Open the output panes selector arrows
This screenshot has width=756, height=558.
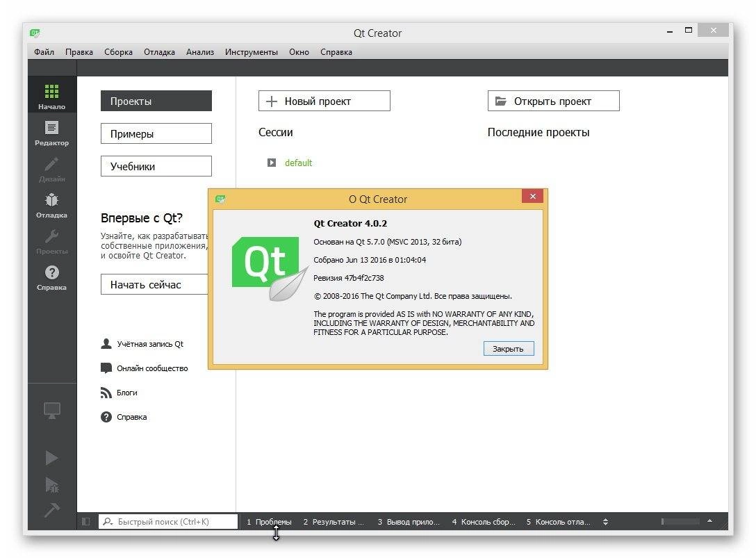tap(606, 522)
